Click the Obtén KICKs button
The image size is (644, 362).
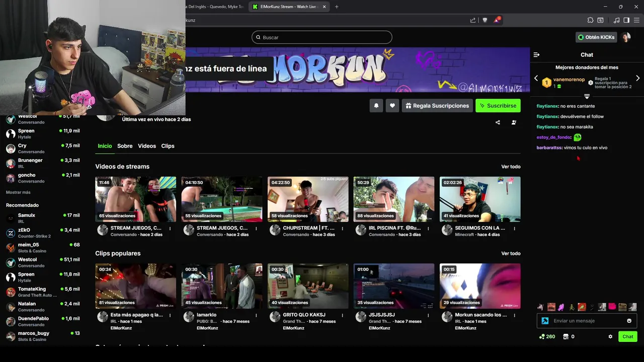point(596,37)
